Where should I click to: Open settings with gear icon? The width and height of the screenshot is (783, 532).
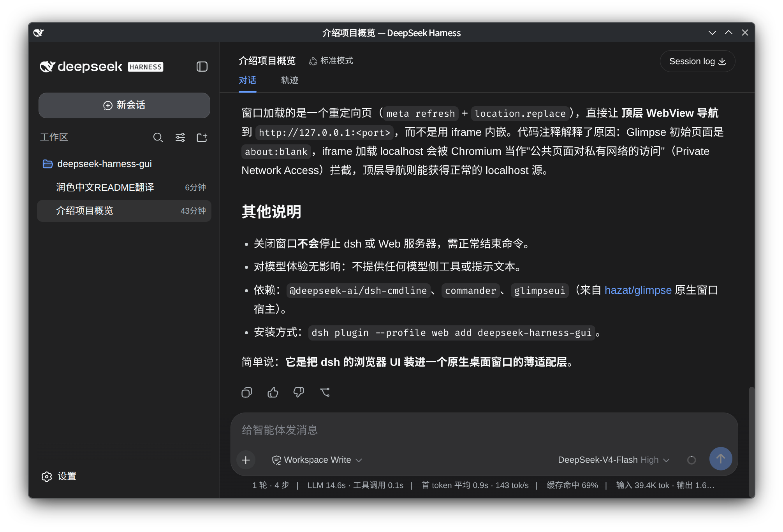pyautogui.click(x=47, y=476)
